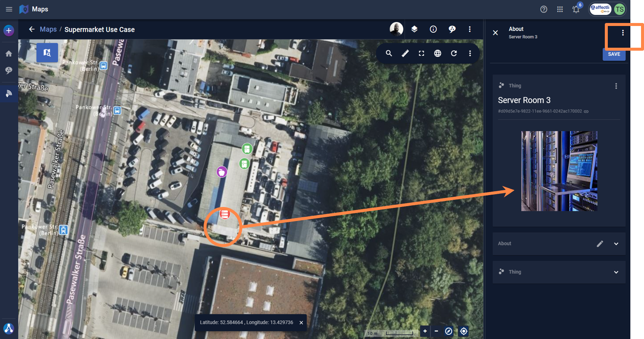Open the hamburger navigation menu
The image size is (644, 339).
click(x=9, y=9)
